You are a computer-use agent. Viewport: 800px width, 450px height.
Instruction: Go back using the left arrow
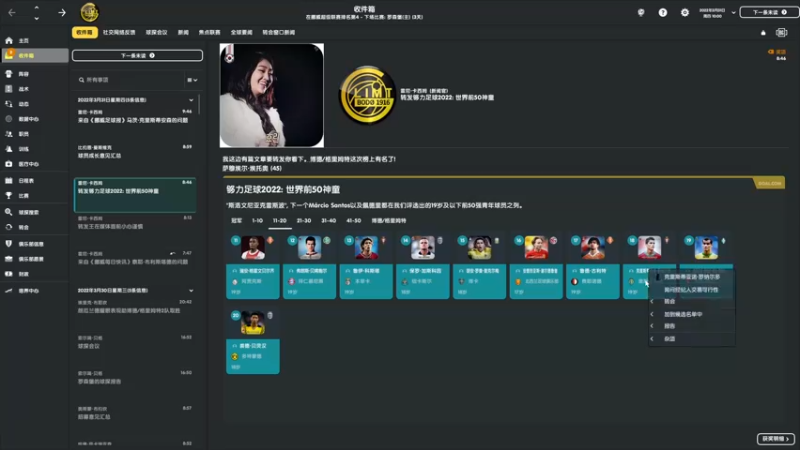(12, 12)
